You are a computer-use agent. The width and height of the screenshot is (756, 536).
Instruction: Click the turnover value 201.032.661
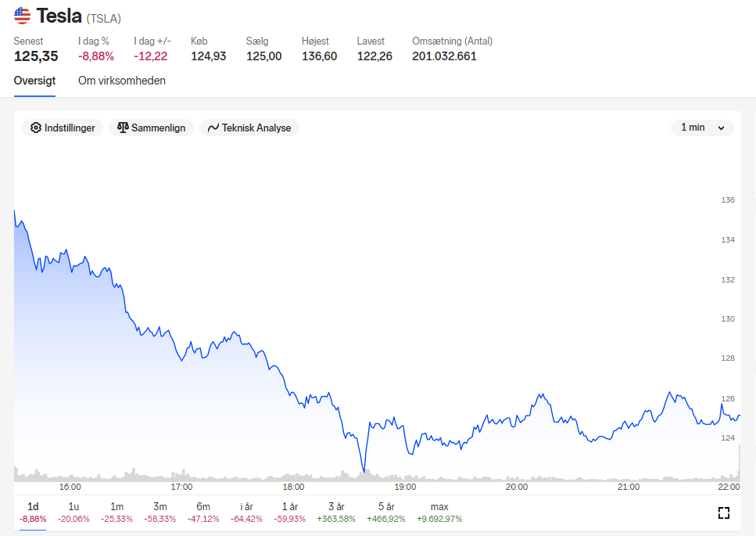[444, 56]
